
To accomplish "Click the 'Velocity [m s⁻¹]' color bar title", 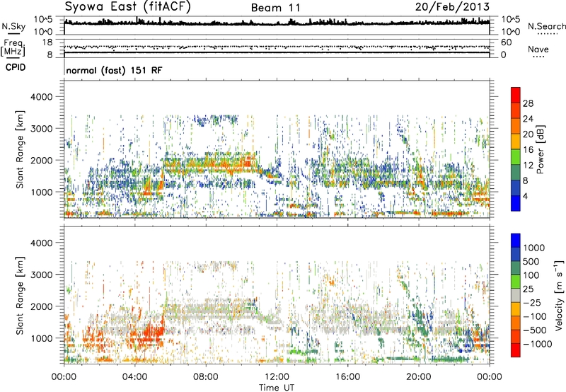I will [x=559, y=295].
